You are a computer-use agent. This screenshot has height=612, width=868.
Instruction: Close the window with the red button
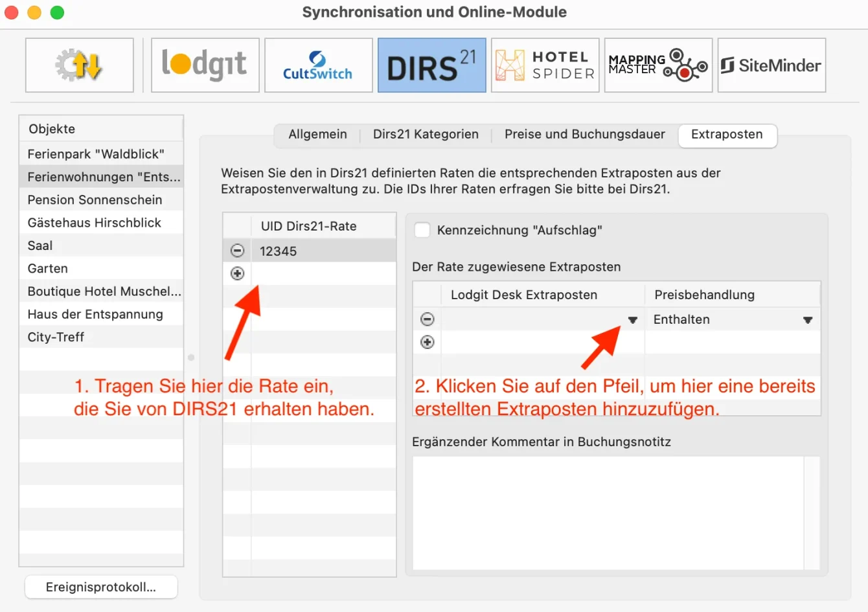pos(11,12)
